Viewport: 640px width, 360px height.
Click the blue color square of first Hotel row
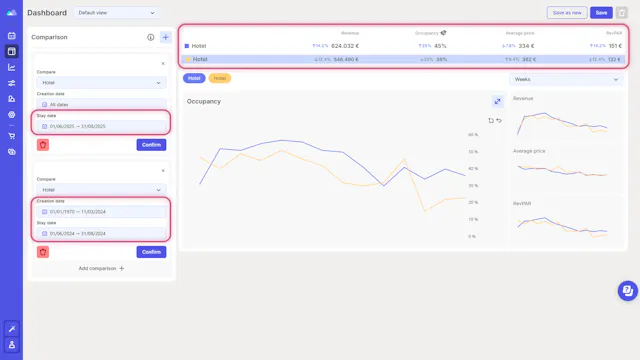coord(187,46)
